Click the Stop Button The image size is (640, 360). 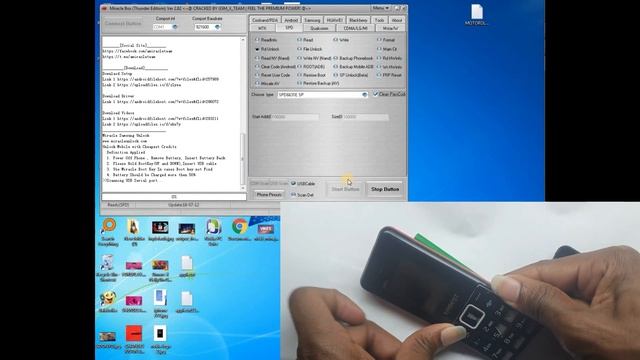[385, 189]
